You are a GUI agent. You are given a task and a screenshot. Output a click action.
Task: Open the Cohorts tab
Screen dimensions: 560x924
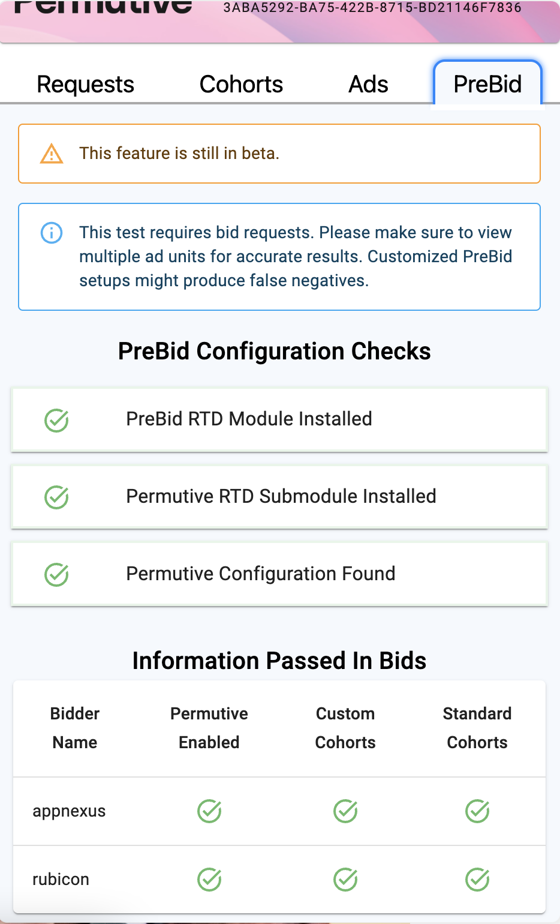(x=241, y=84)
